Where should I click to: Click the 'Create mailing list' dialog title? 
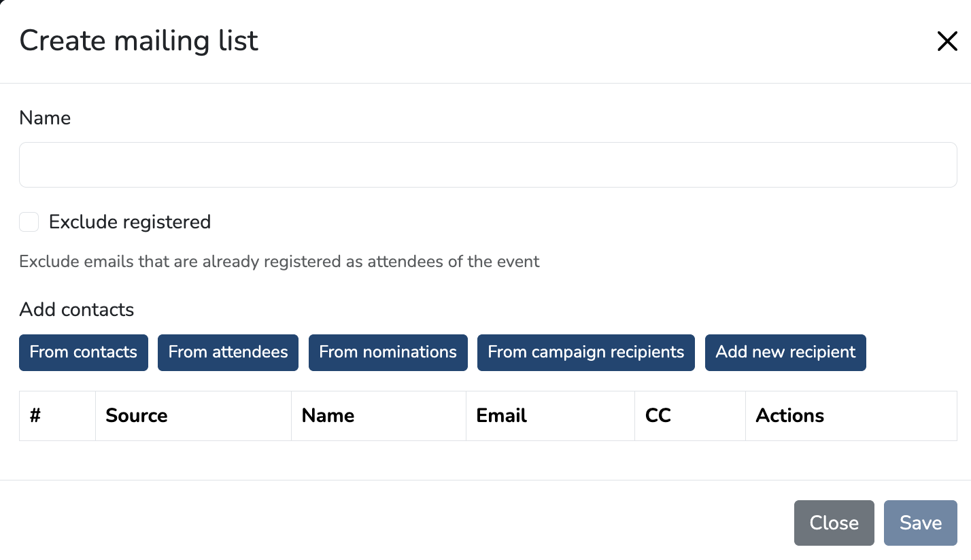(139, 41)
